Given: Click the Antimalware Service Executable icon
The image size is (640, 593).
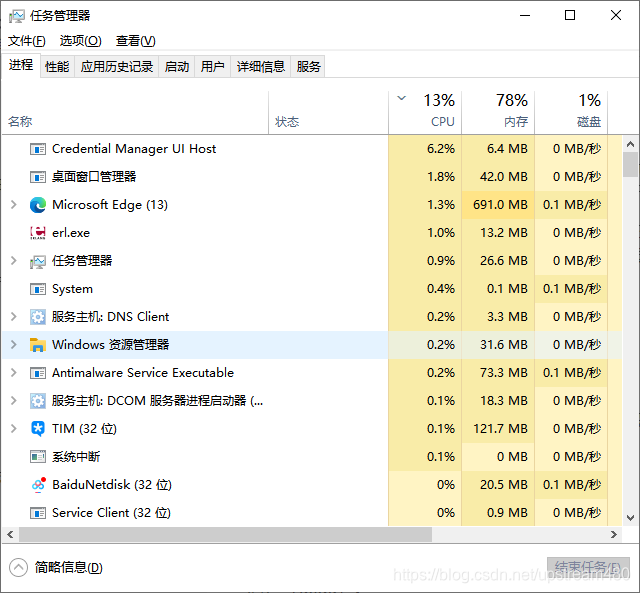Looking at the screenshot, I should pyautogui.click(x=38, y=373).
